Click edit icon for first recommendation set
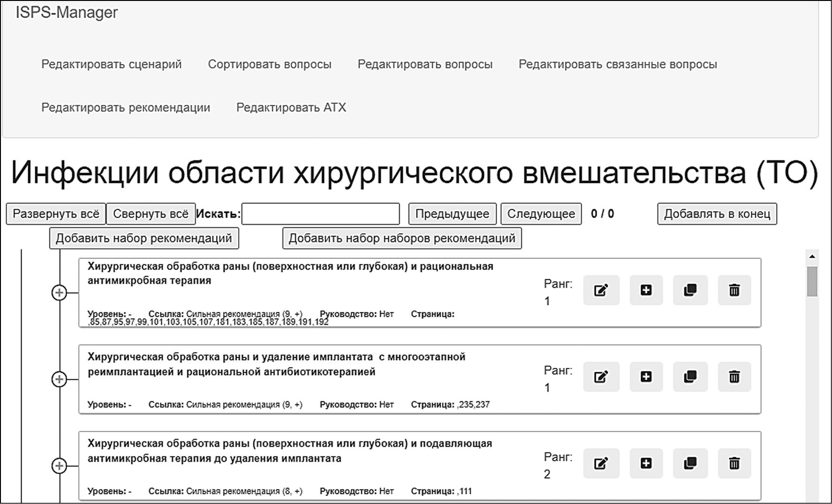Viewport: 832px width, 504px height. tap(601, 290)
